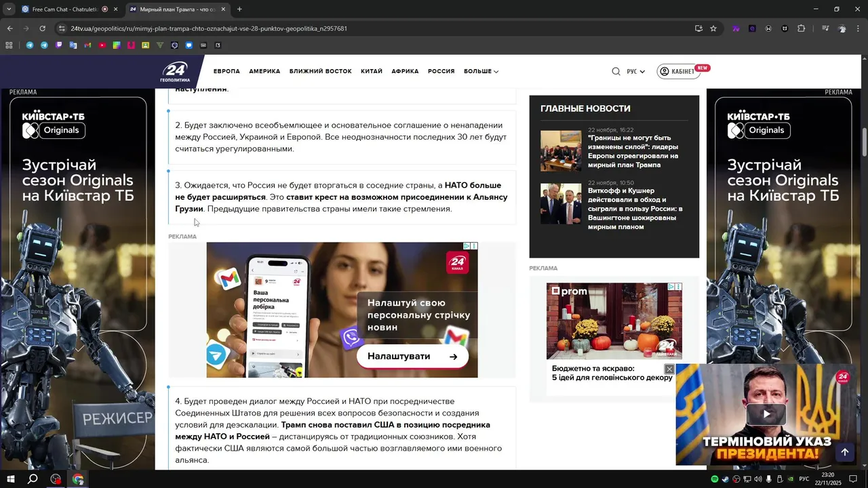Open the tab search dropdown arrow
The width and height of the screenshot is (868, 488).
tap(8, 9)
